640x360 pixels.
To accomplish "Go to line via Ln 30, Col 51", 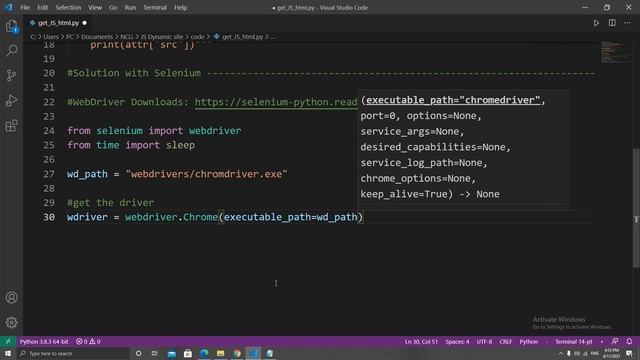I will coord(421,341).
